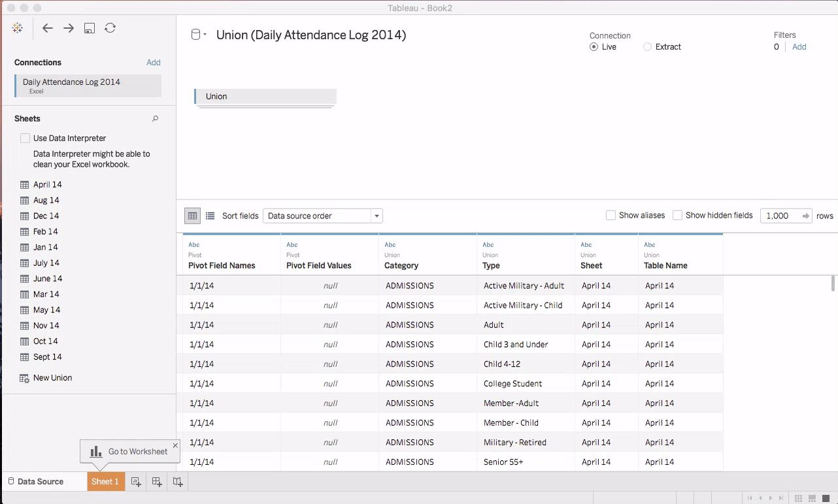
Task: Go back with the left arrow
Action: coord(48,28)
